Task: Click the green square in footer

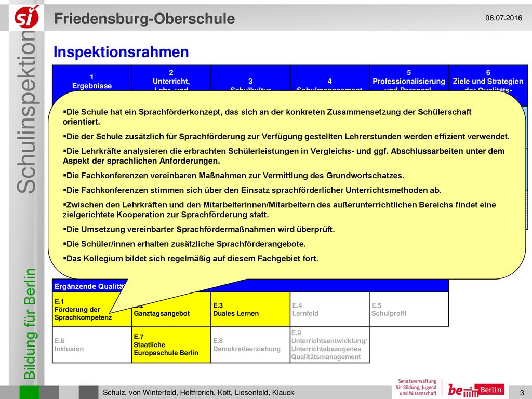Action: [30, 393]
